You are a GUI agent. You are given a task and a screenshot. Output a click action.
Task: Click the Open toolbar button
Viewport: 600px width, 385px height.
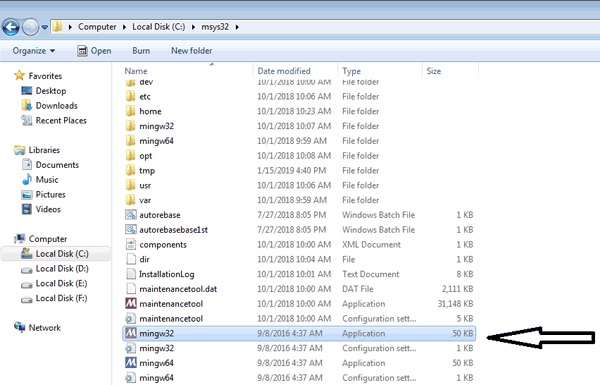click(x=94, y=51)
